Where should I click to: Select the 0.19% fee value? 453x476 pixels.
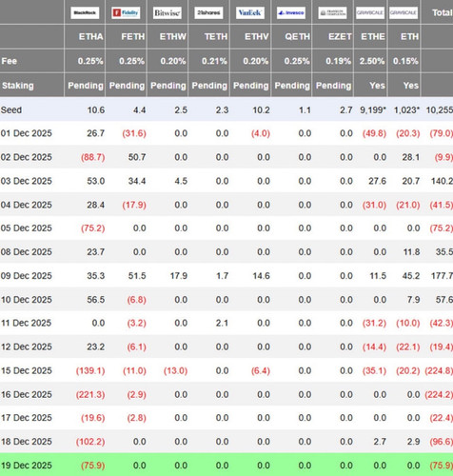tap(338, 61)
